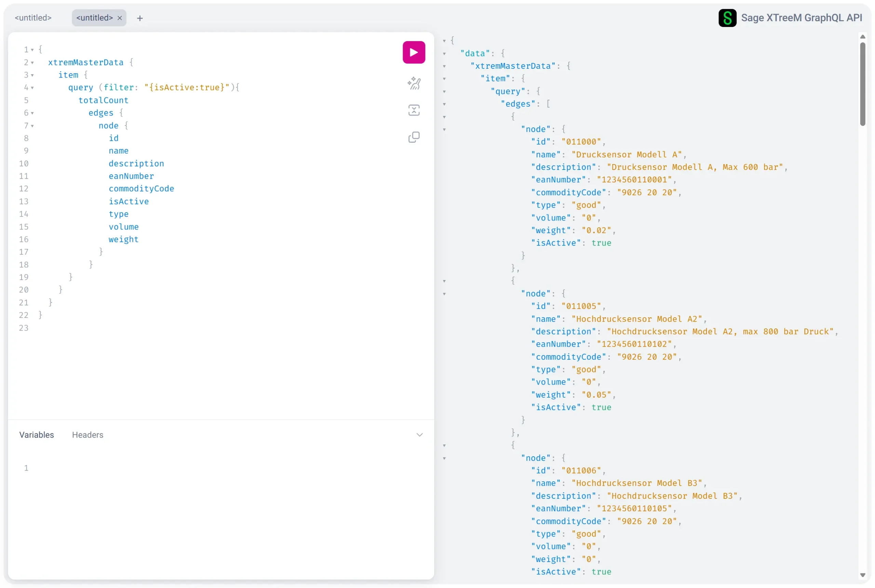Fold the item block at line 3
Screen dimensions: 875x588
coord(32,75)
